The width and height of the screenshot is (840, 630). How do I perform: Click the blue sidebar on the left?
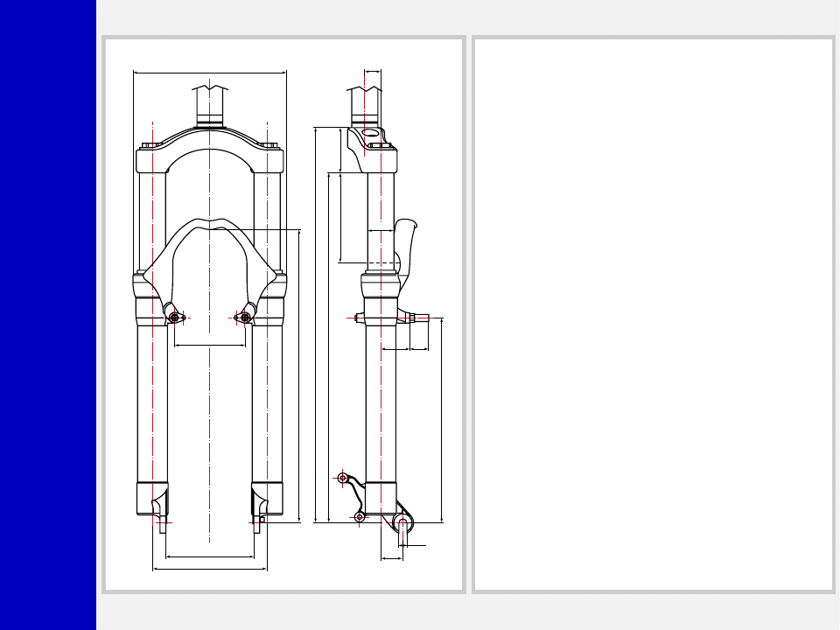point(47,315)
